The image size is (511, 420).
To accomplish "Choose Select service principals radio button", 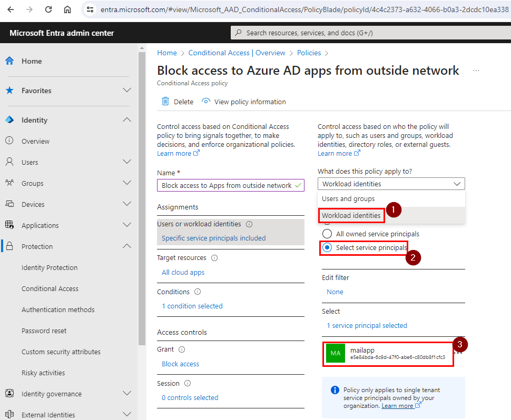I will click(327, 247).
